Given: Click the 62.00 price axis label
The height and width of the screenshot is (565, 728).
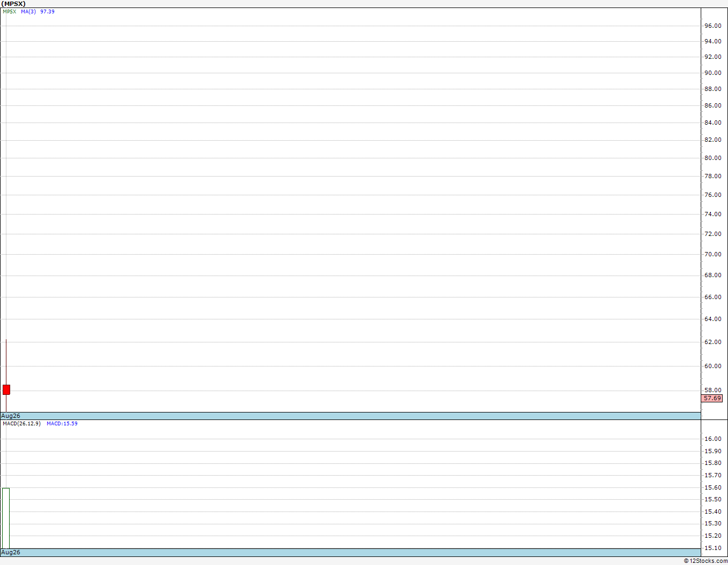Looking at the screenshot, I should coord(712,342).
